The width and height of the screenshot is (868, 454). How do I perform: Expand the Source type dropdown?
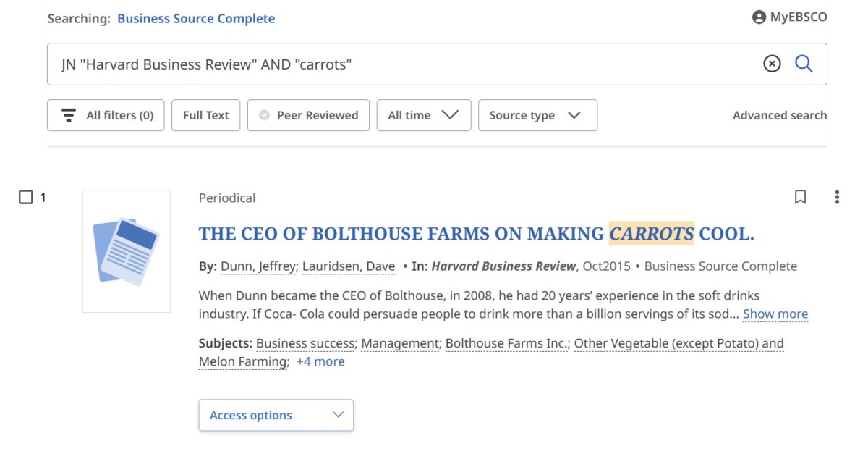[x=537, y=115]
